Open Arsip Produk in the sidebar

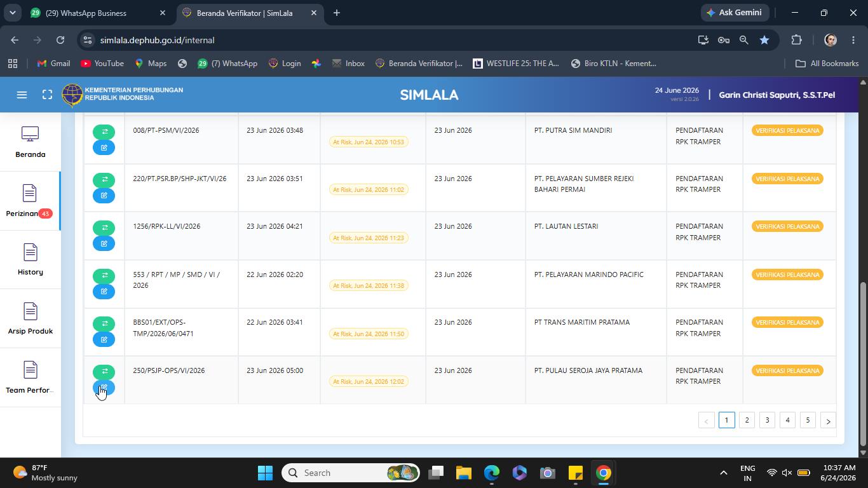(x=31, y=319)
